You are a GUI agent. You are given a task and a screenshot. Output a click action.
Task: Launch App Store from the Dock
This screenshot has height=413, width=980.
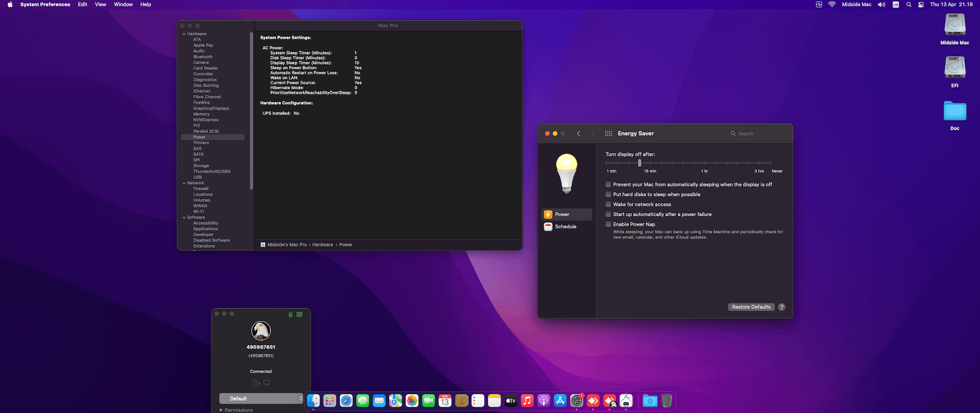[x=560, y=401]
